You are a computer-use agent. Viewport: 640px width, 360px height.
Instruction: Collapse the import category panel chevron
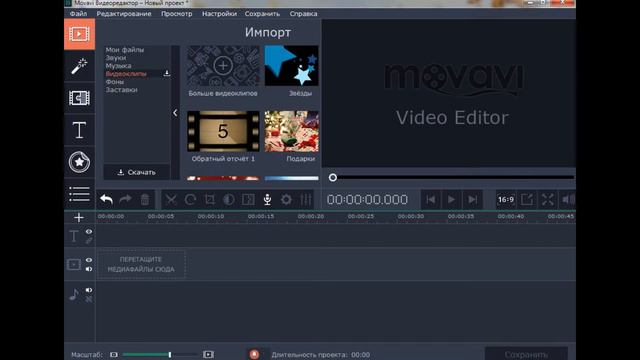click(175, 113)
